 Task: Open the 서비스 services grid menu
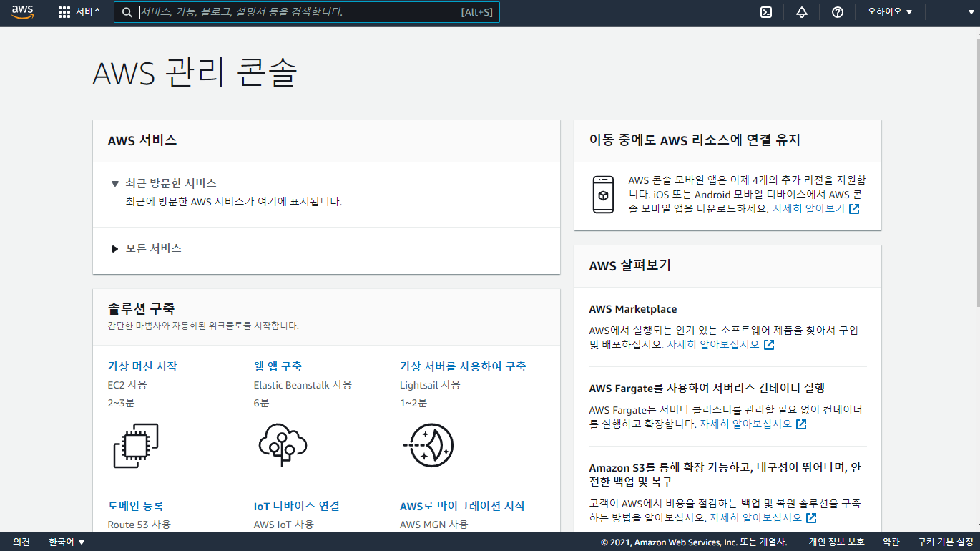[x=79, y=12]
